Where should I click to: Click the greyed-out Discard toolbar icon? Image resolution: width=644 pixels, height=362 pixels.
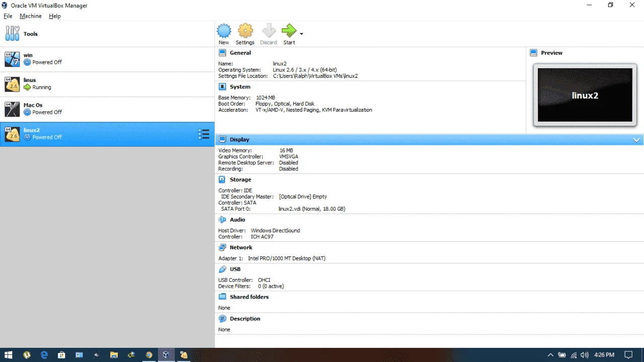pos(269,31)
